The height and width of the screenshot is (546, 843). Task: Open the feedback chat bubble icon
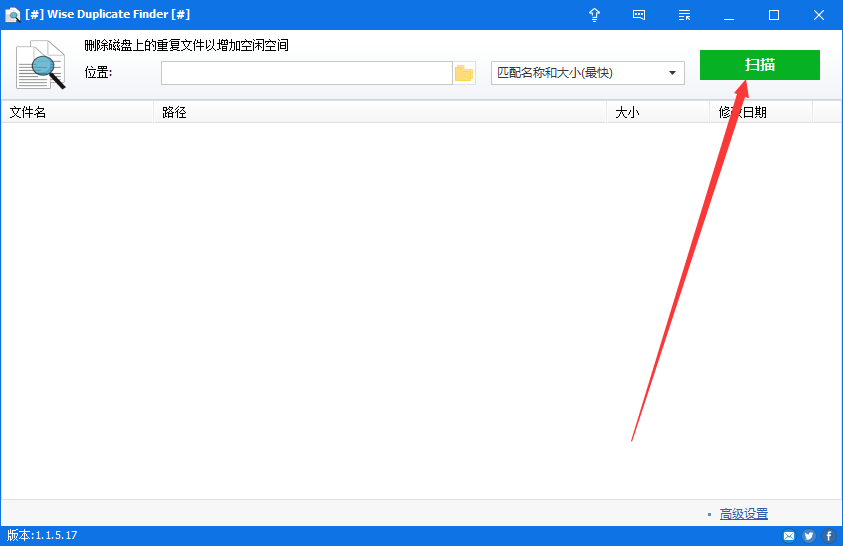click(639, 15)
